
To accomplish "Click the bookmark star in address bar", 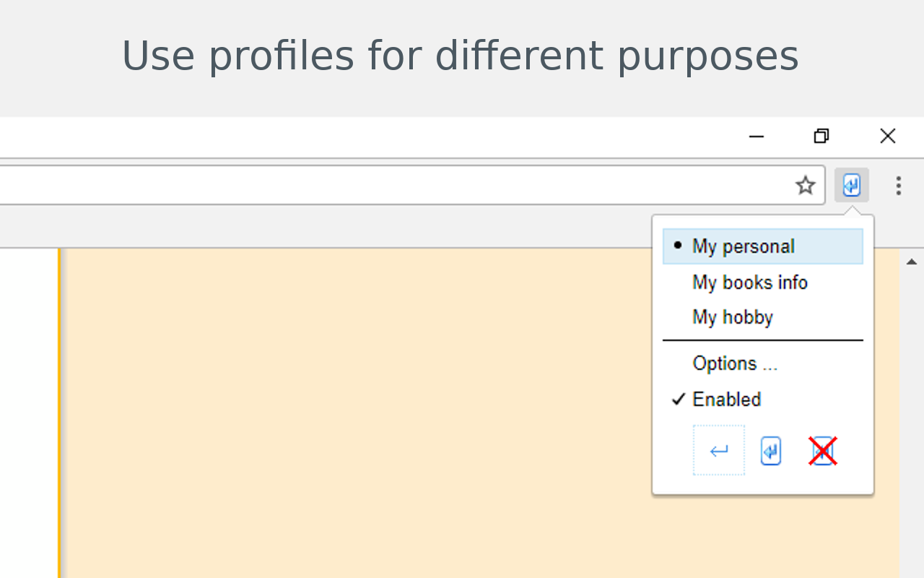I will [x=805, y=186].
